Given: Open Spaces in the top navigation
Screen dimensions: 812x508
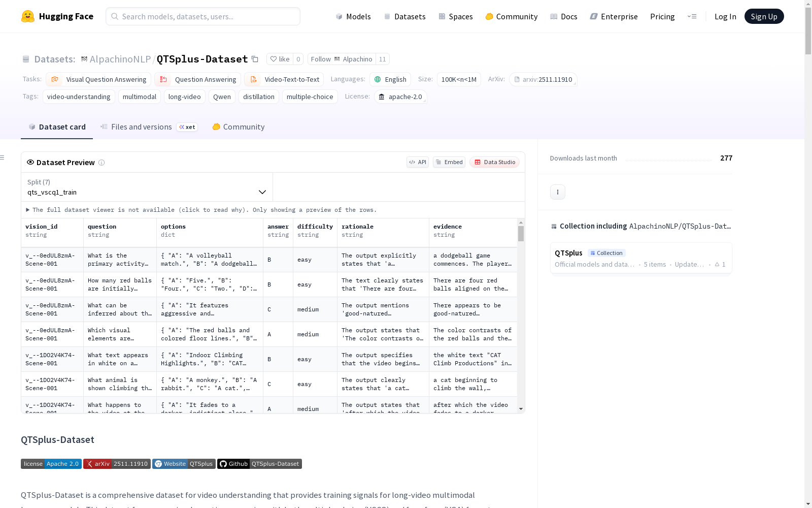Looking at the screenshot, I should click(x=456, y=16).
